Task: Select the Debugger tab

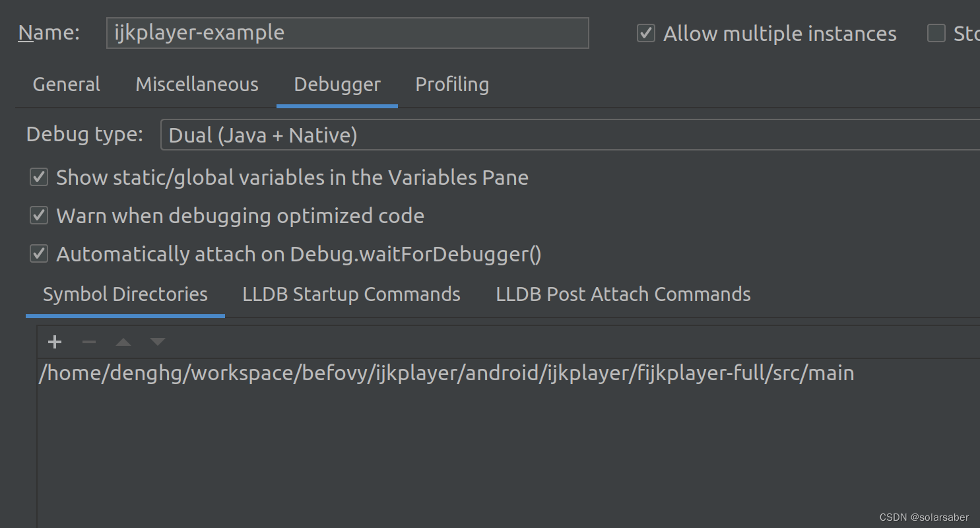Action: click(x=337, y=84)
